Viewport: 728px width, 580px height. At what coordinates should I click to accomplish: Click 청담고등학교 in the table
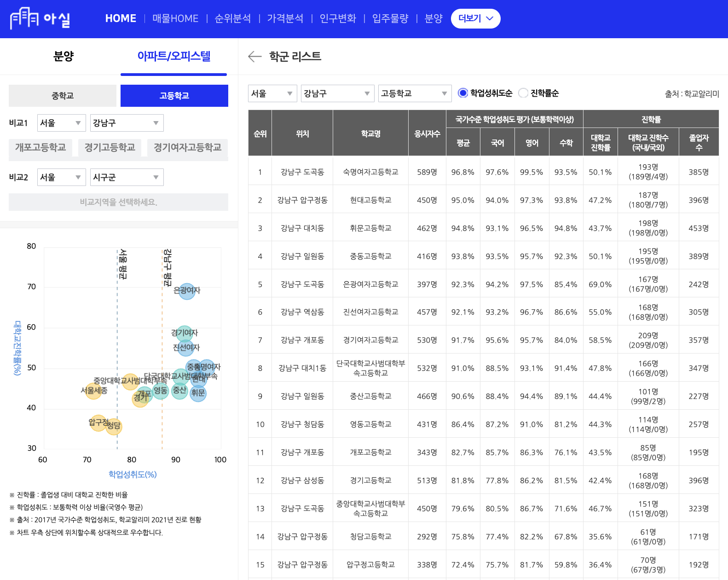[370, 537]
